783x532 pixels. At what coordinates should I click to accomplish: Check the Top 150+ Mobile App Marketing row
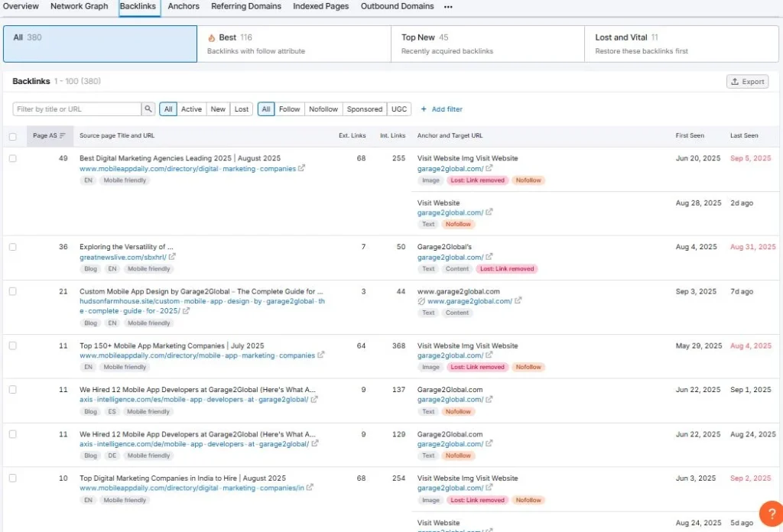pyautogui.click(x=12, y=345)
